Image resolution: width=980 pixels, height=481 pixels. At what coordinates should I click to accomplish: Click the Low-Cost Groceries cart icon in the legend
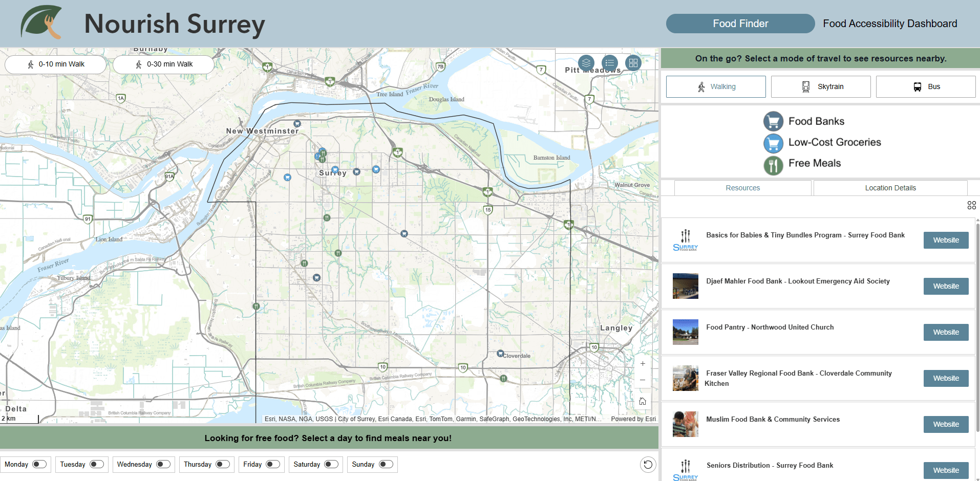tap(773, 143)
